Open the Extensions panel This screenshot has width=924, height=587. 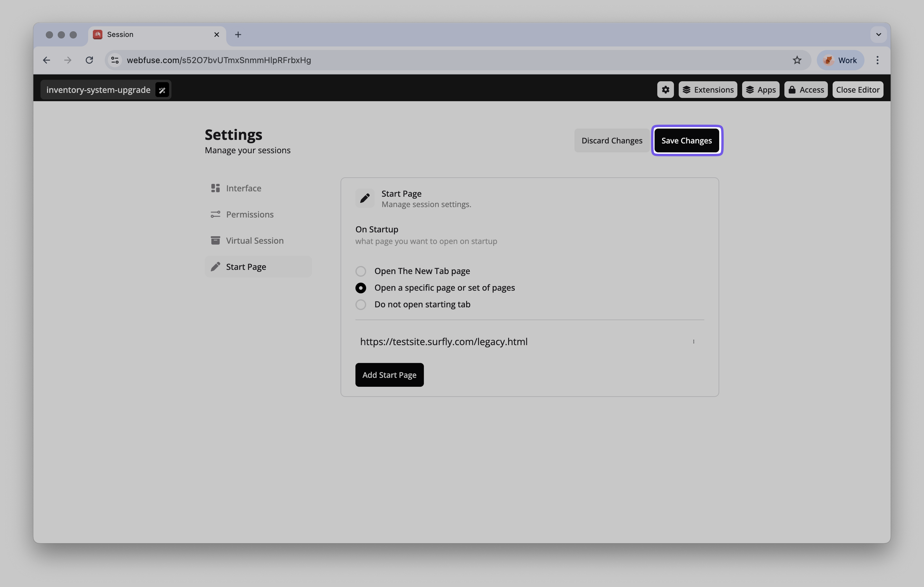tap(707, 89)
